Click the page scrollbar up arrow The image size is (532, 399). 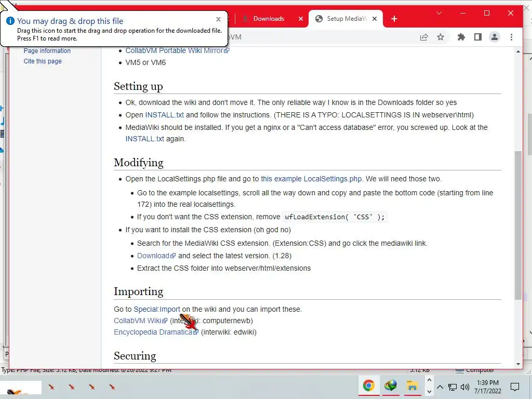[x=518, y=51]
